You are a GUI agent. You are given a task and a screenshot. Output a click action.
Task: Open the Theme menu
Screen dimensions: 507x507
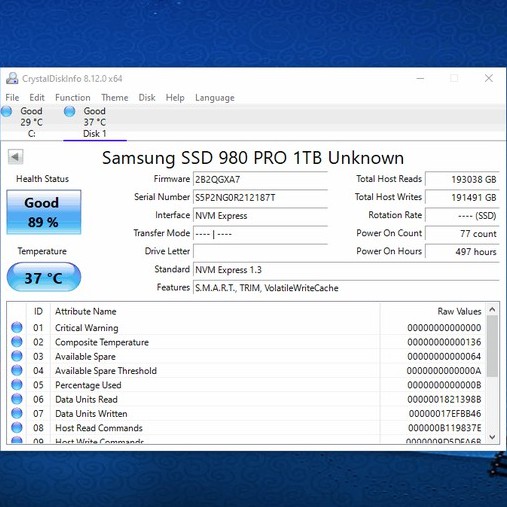[x=115, y=98]
